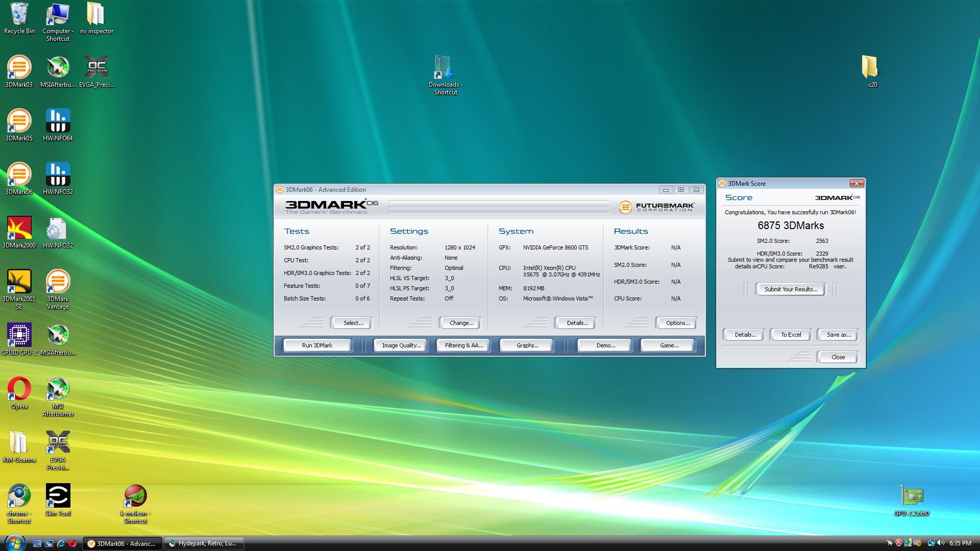Launch the EVGA_Precision desktop icon
The image size is (980, 551).
coord(96,68)
